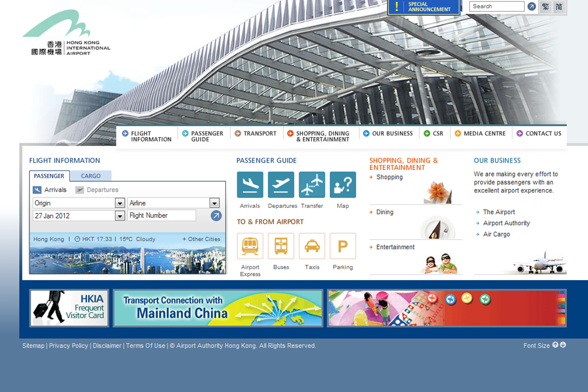The height and width of the screenshot is (392, 588).
Task: Select the Airport Express train icon
Action: 250,246
